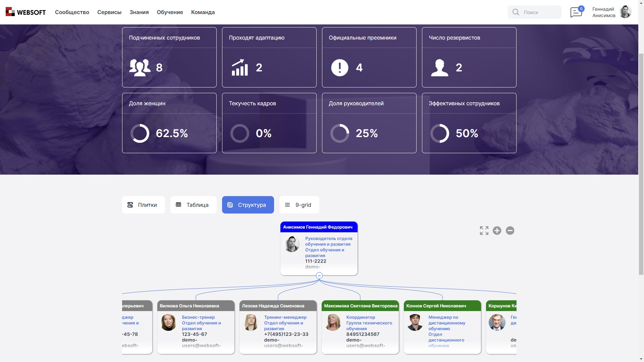
Task: Click the Доля женщин progress ring
Action: 140,133
